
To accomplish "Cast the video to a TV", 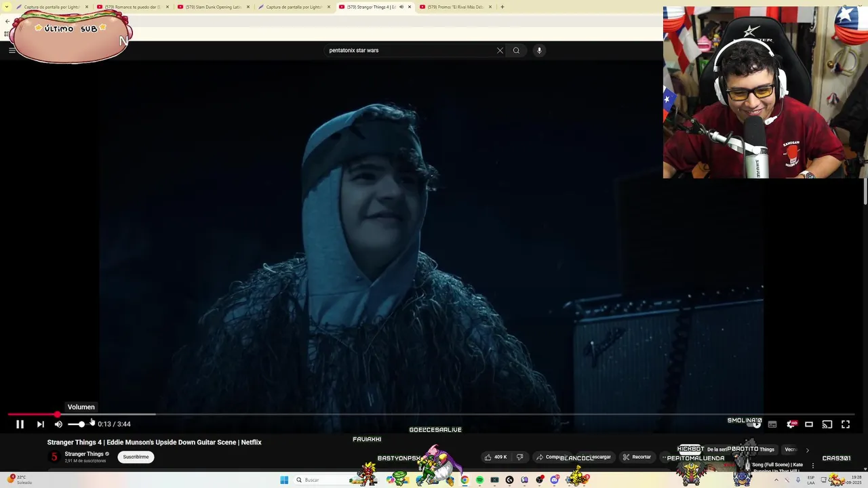I will [827, 424].
